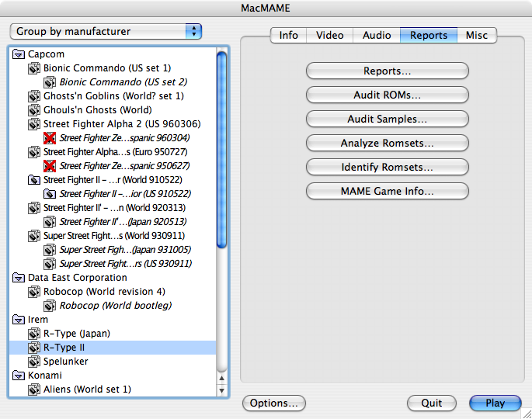Click the Identify Romsets... button
Screen dimensions: 532x419
pos(388,167)
